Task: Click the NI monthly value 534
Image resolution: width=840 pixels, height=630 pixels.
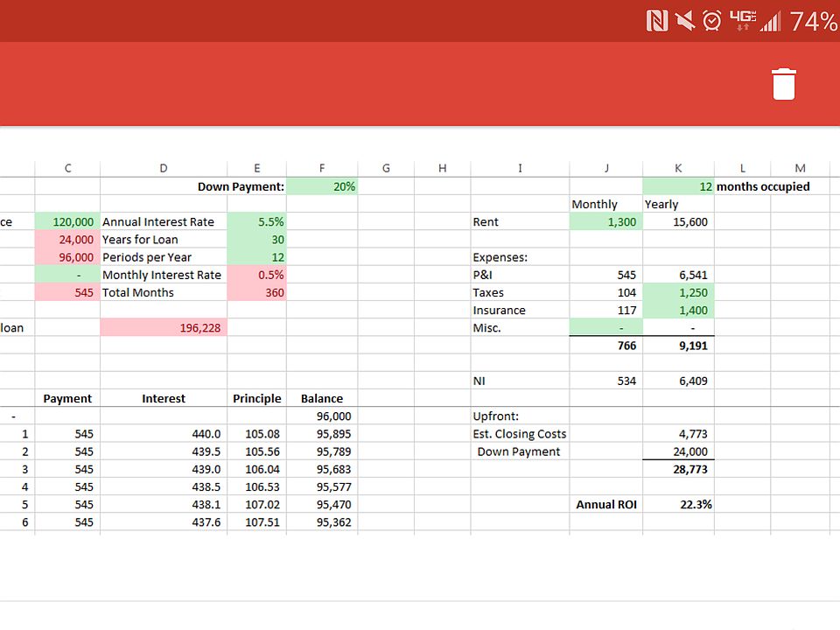Action: 605,381
